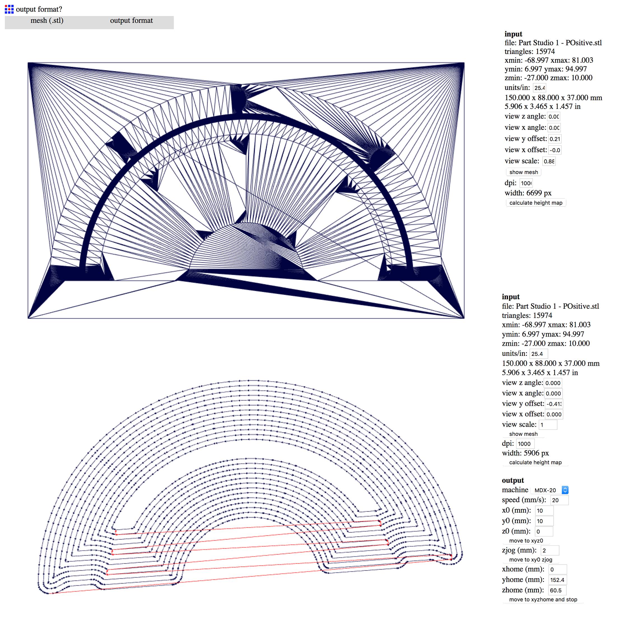Click 'move to xy0 zjog' button

(531, 560)
